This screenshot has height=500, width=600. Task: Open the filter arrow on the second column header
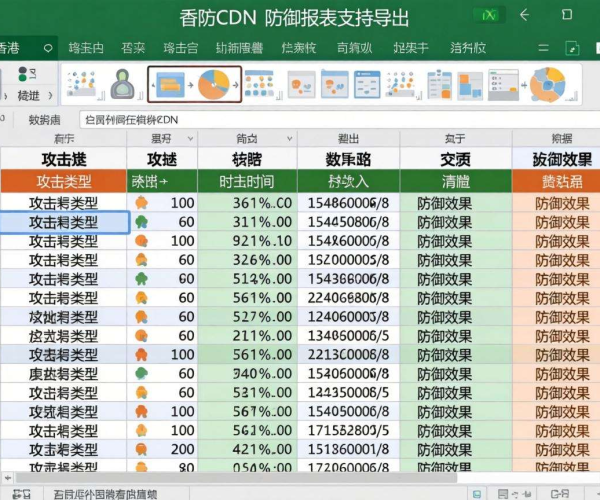click(190, 138)
